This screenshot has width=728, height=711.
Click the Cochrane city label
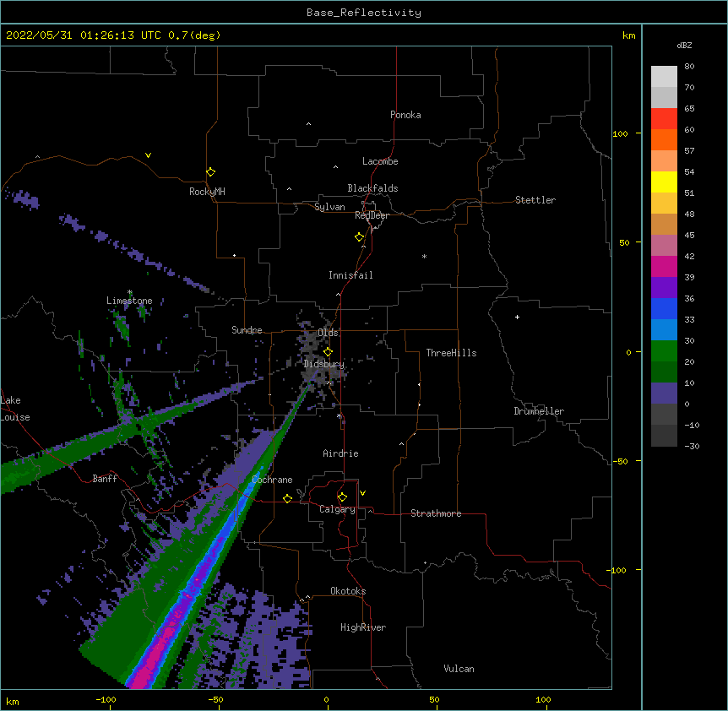(272, 480)
